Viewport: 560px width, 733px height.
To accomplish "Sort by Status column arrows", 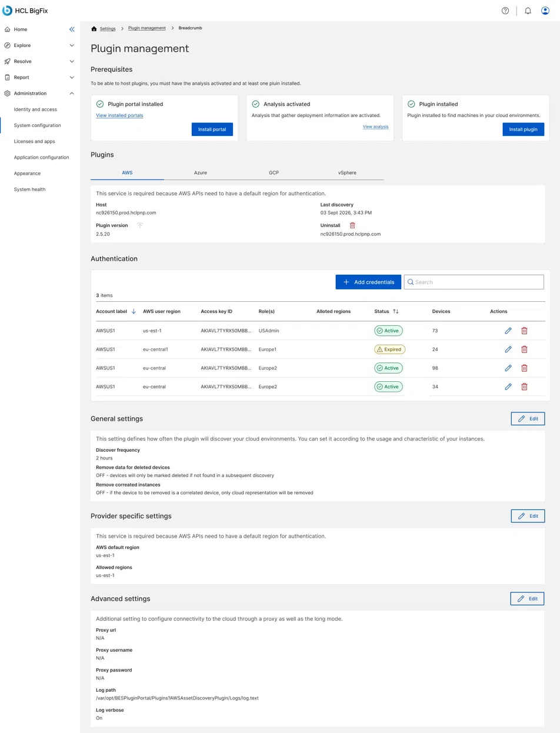I will click(x=396, y=311).
